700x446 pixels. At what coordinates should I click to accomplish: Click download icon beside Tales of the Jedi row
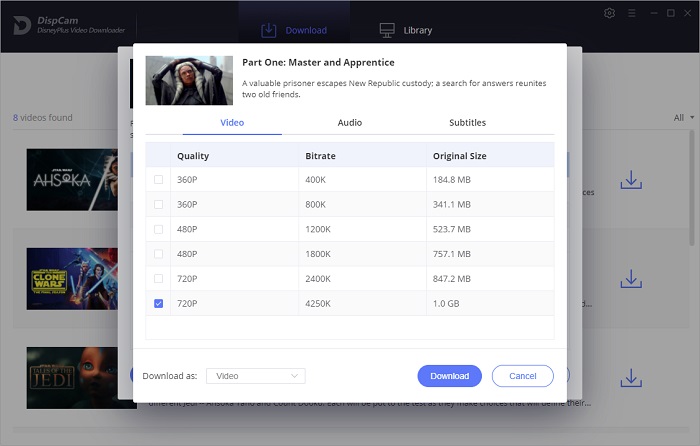pyautogui.click(x=631, y=378)
